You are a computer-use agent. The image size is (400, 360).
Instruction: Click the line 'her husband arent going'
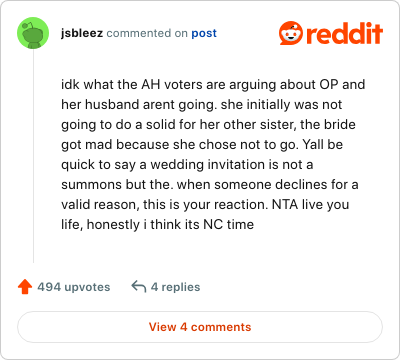[201, 104]
